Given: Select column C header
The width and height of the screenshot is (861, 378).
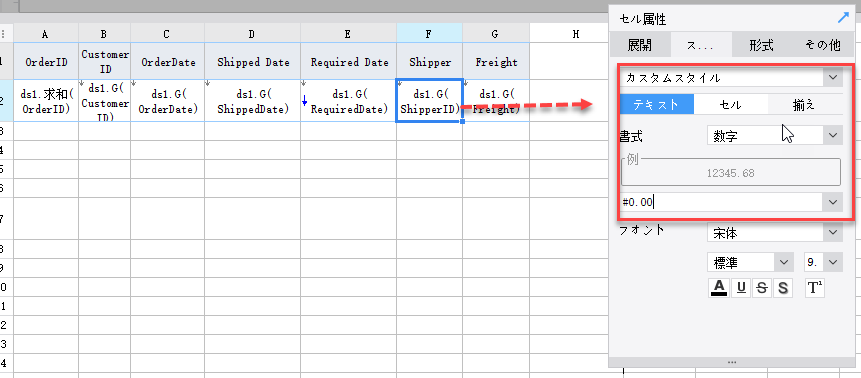Looking at the screenshot, I should pos(167,34).
